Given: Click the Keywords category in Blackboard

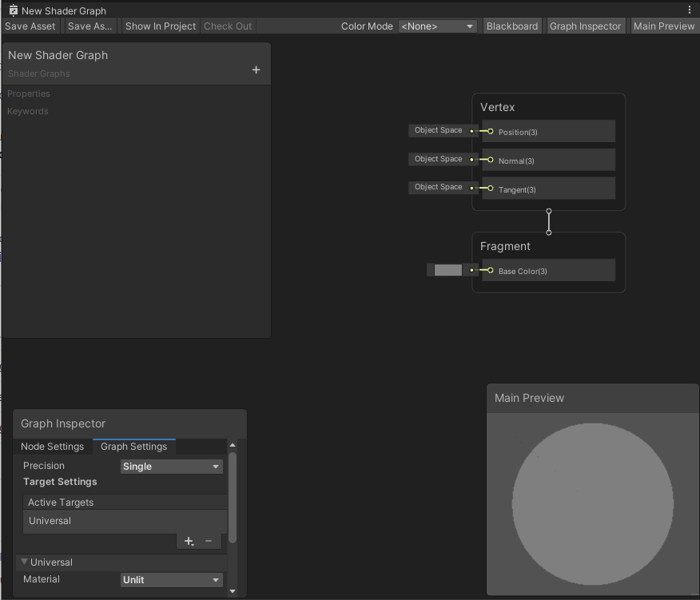Looking at the screenshot, I should 28,111.
